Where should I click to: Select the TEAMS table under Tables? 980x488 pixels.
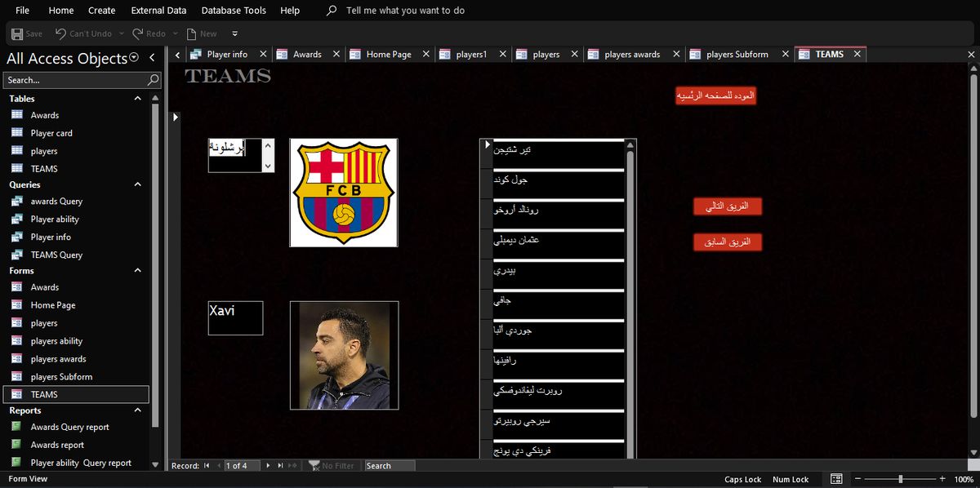click(77, 169)
